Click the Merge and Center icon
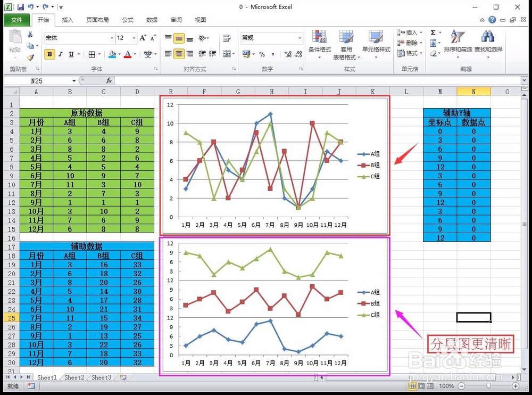The height and width of the screenshot is (395, 532). tap(227, 54)
